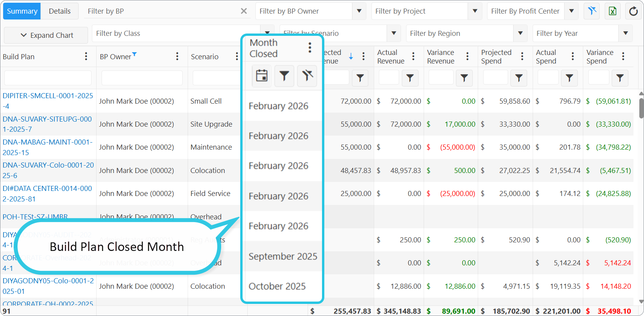The image size is (644, 316).
Task: Clear the Filter by BP text
Action: (x=244, y=11)
